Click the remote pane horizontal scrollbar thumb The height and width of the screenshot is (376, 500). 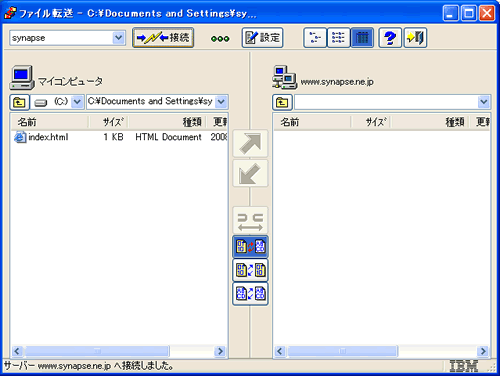coord(343,351)
